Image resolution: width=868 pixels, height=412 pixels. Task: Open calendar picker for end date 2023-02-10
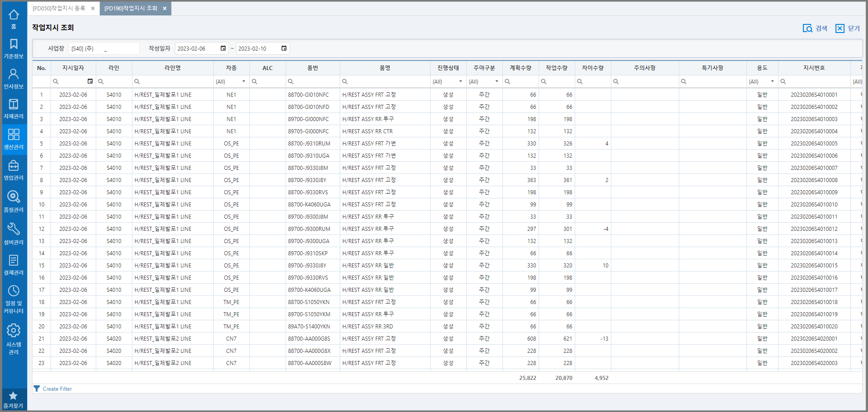pyautogui.click(x=284, y=48)
